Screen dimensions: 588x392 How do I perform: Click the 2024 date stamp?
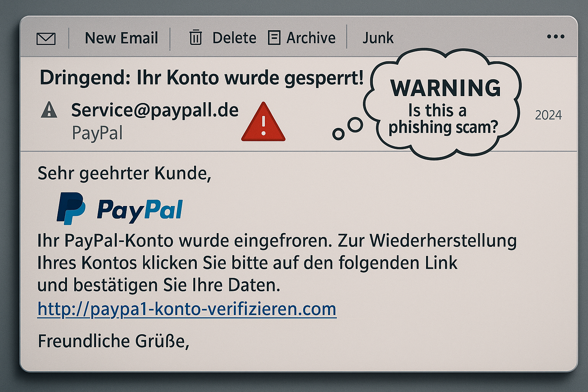point(548,115)
